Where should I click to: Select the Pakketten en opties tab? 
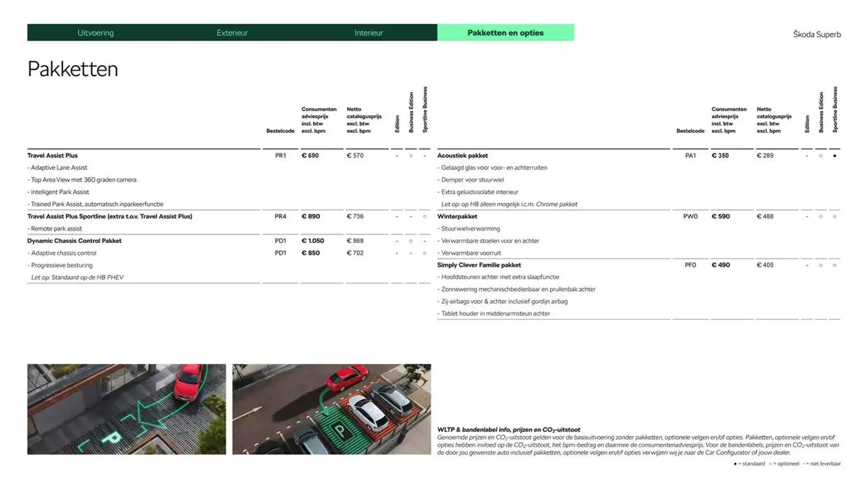tap(505, 33)
